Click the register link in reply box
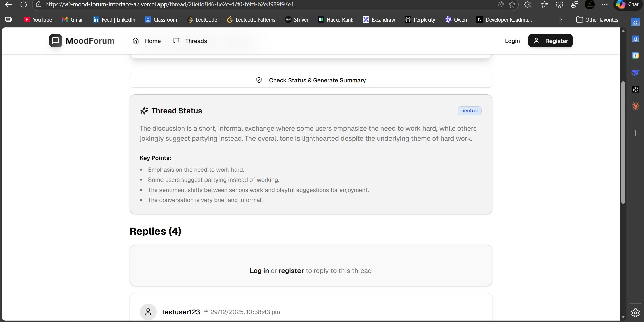 point(291,271)
